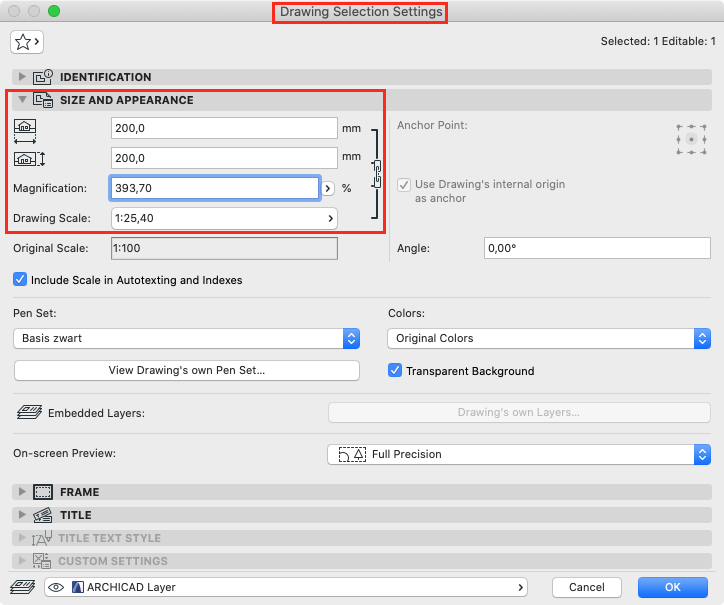This screenshot has width=724, height=605.
Task: Toggle Use Drawing's internal origin checkbox
Action: click(404, 185)
